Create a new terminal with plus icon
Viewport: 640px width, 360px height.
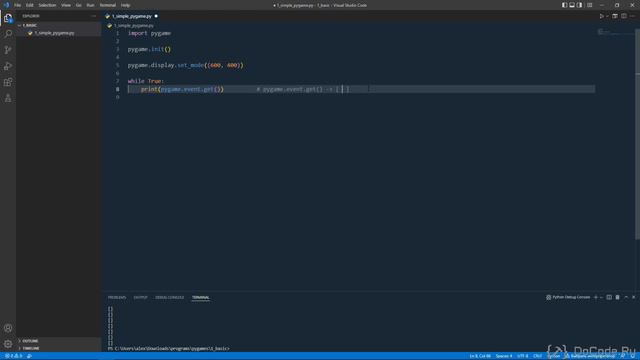click(x=596, y=297)
